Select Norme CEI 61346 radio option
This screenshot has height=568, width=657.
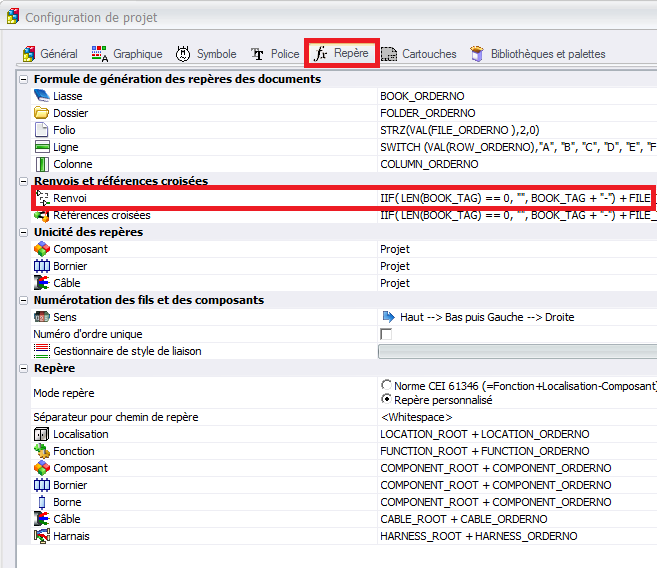[386, 385]
